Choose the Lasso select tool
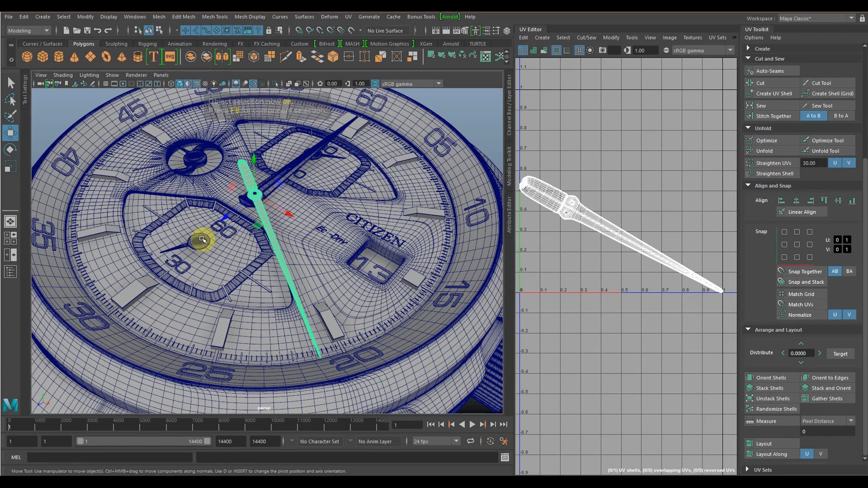The width and height of the screenshot is (868, 488). click(x=10, y=100)
